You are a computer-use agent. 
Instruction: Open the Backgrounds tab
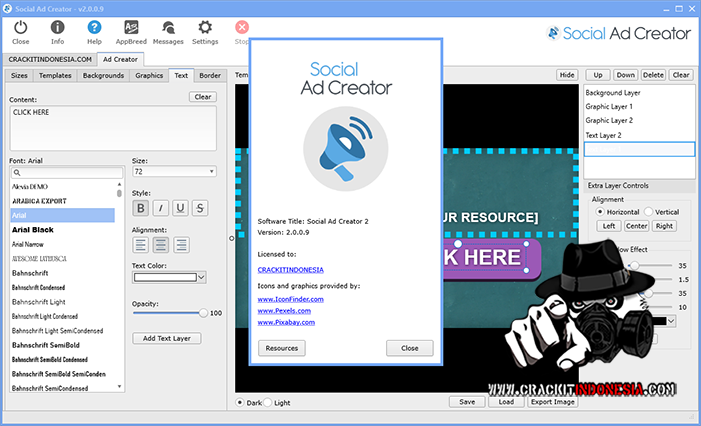(x=103, y=75)
